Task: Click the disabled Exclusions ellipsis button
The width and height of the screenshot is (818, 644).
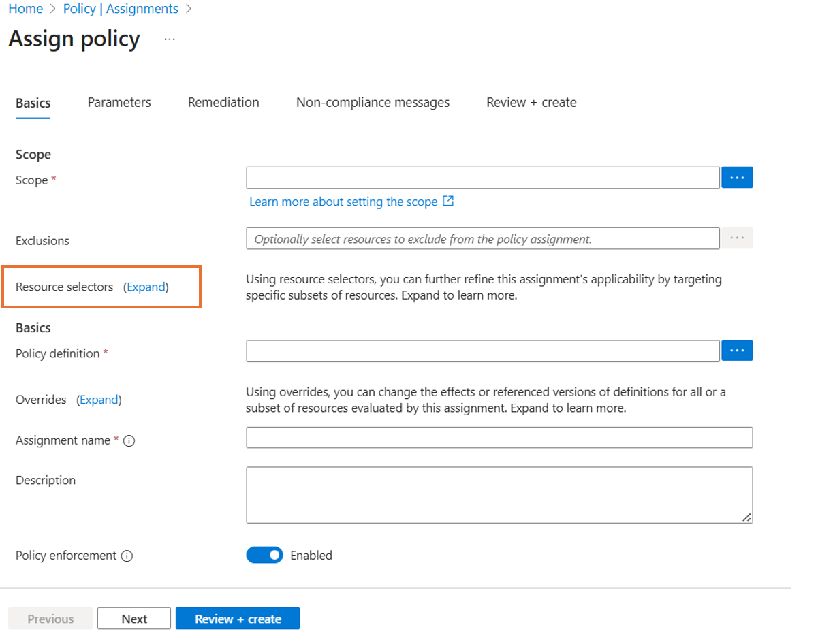Action: tap(737, 238)
